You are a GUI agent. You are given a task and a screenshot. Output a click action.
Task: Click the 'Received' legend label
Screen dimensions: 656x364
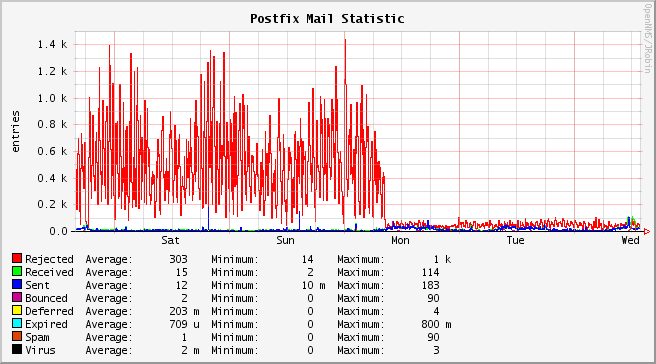coord(49,272)
